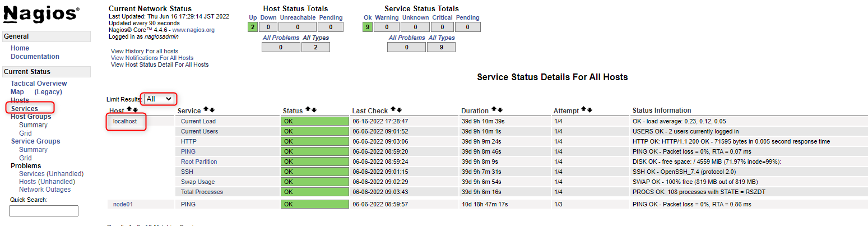Click host Pending total link
Screen dimensions: 868x226
[x=331, y=18]
